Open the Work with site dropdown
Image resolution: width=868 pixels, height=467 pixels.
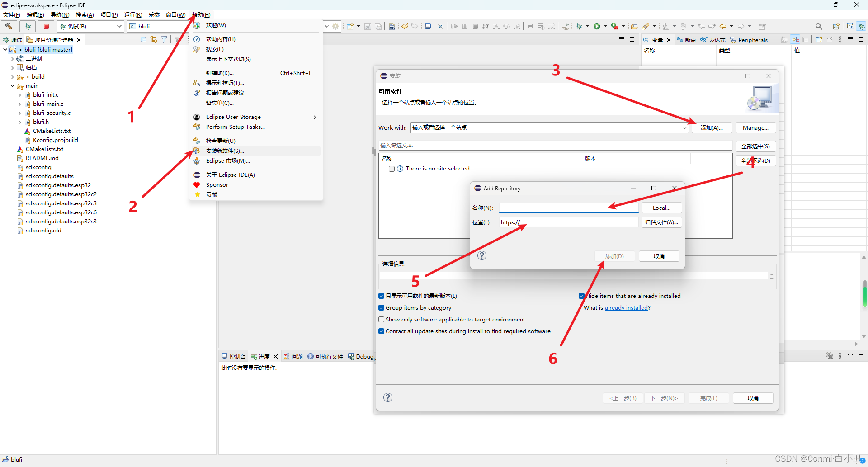click(684, 127)
